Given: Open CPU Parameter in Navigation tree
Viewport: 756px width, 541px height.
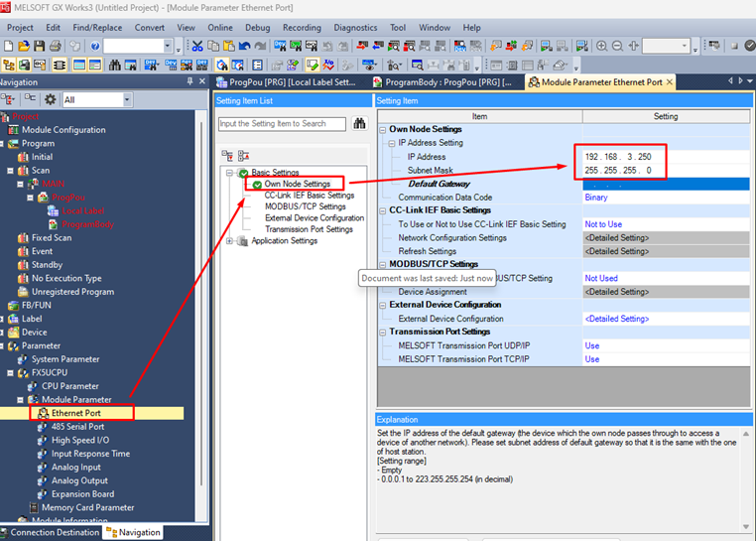Looking at the screenshot, I should tap(69, 386).
